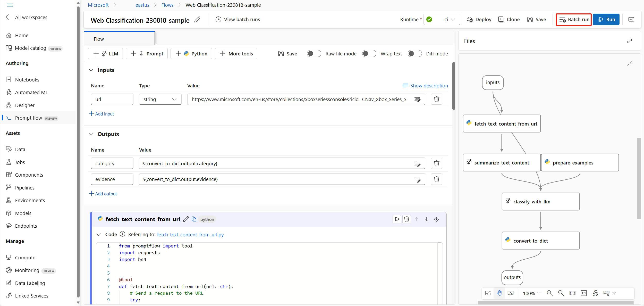Open Automated ML in sidebar

31,92
